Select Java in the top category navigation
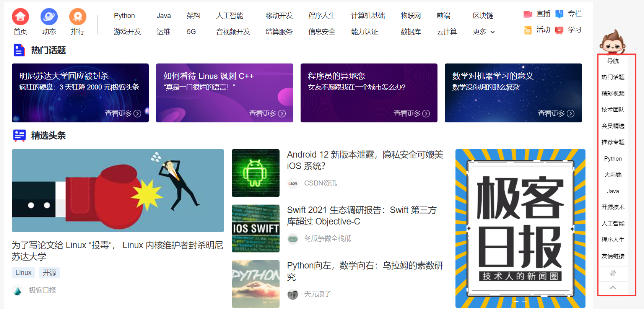The image size is (644, 309). (x=164, y=16)
